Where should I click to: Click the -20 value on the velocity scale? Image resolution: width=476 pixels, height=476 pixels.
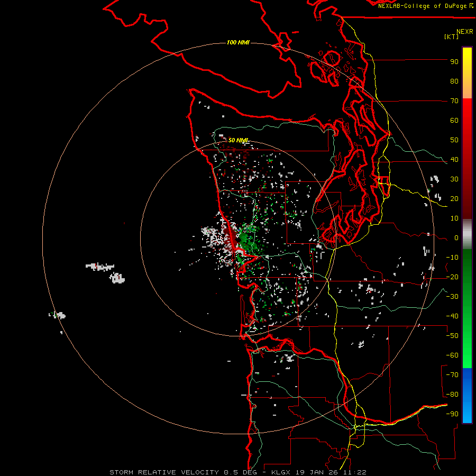452,277
